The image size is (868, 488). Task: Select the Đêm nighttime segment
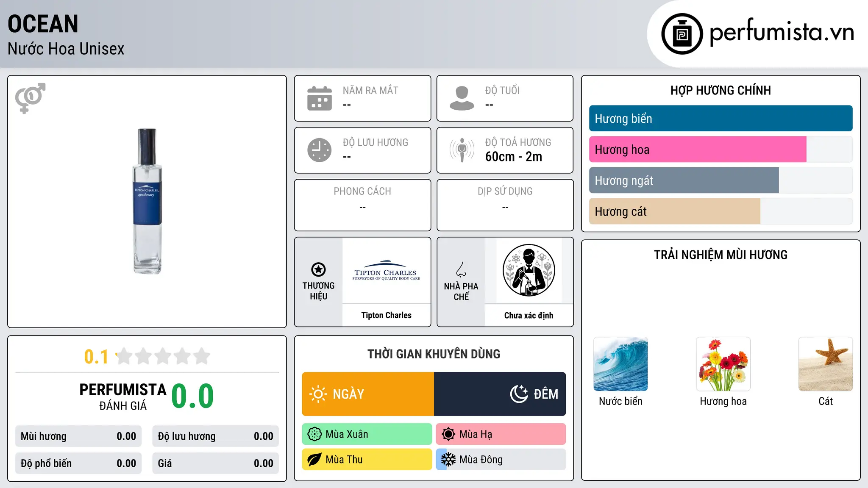coord(500,394)
